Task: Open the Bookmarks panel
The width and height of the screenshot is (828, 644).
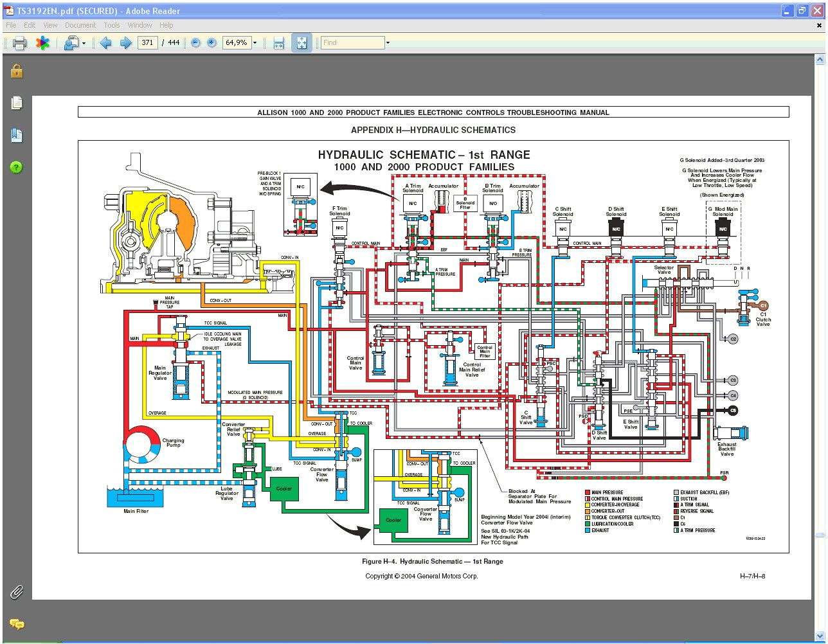Action: click(16, 136)
